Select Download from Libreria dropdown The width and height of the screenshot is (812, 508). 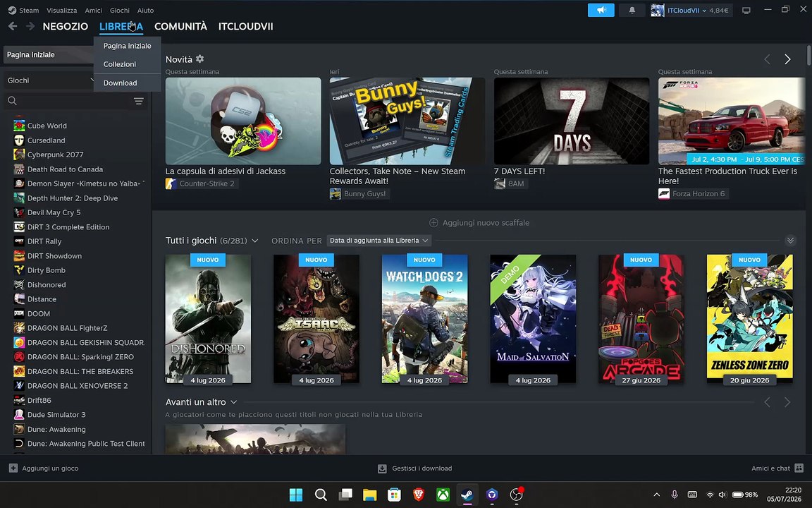pyautogui.click(x=120, y=83)
